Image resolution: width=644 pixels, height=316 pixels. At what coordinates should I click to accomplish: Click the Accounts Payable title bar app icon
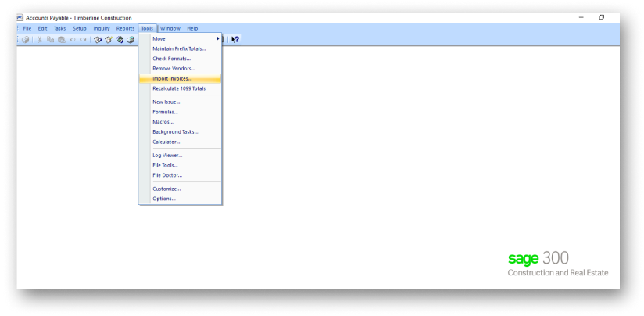(20, 18)
